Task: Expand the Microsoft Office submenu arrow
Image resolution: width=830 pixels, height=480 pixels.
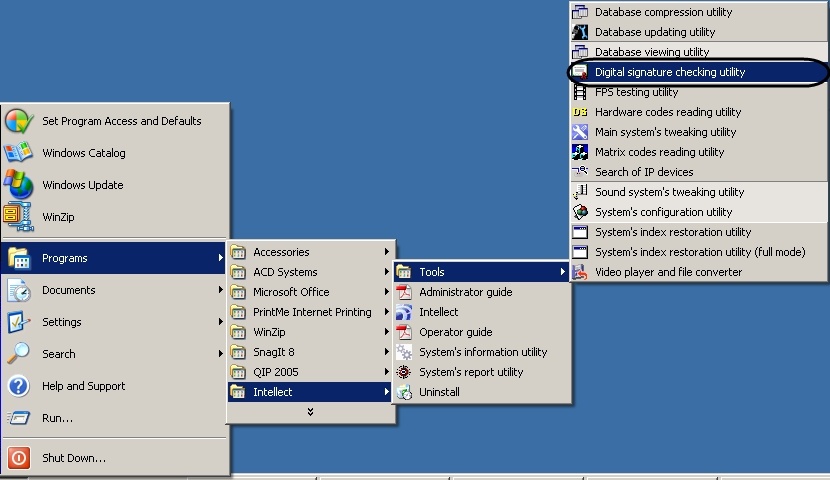Action: 387,292
